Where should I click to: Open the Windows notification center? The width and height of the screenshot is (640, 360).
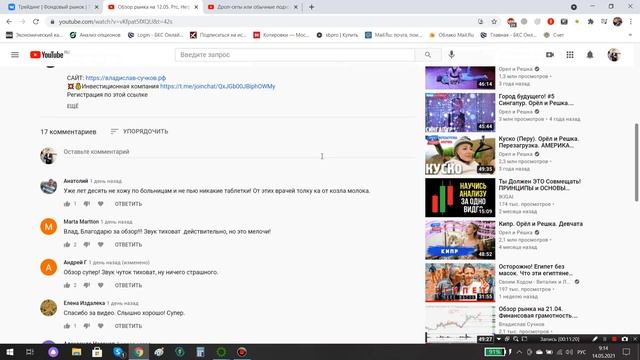coord(627,352)
